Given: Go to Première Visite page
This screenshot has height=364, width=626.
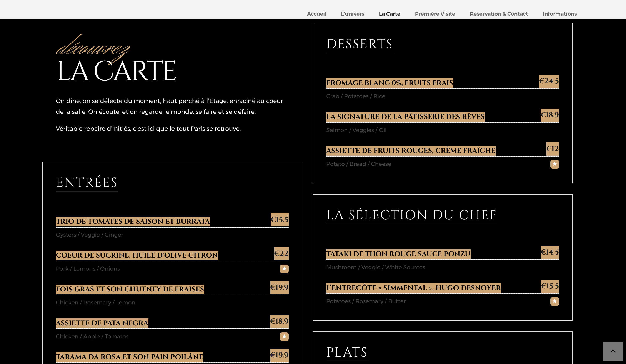Looking at the screenshot, I should [435, 14].
